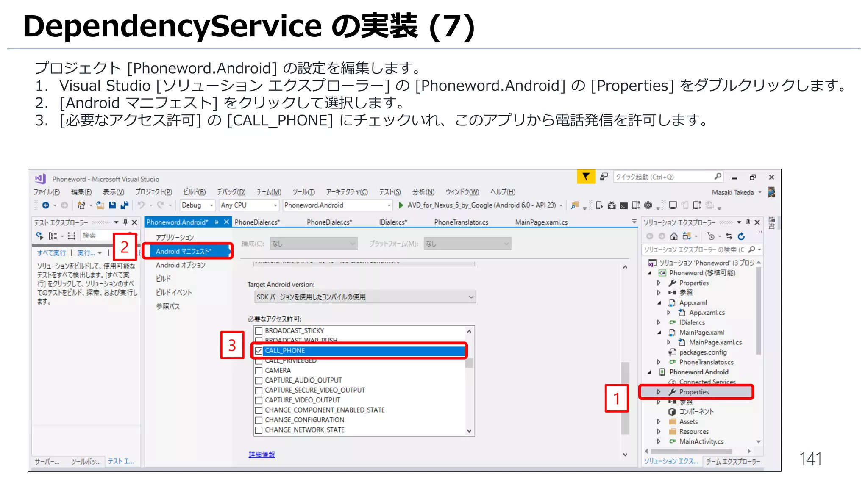
Task: Click the Navigate Backward arrow in the toolbar
Action: coord(46,205)
